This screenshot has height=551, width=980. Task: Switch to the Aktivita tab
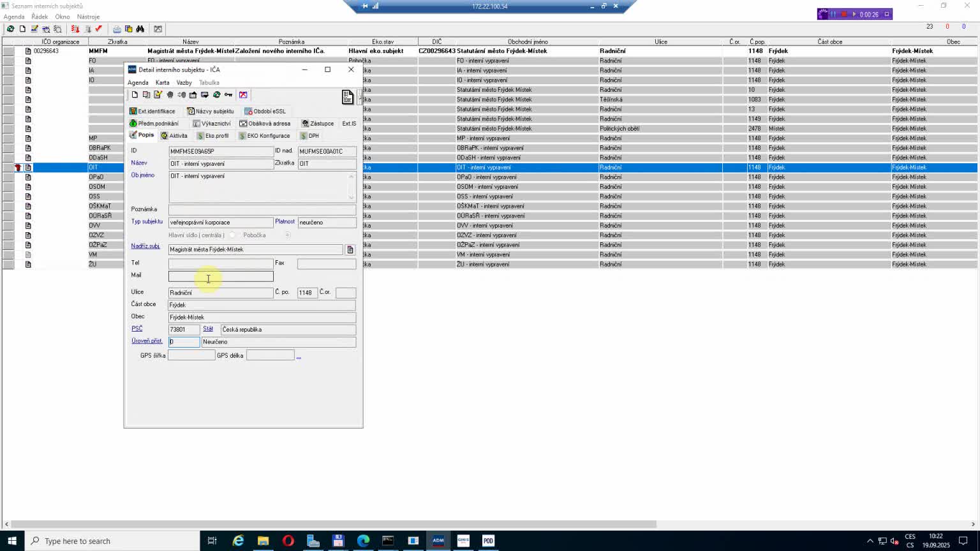pos(174,136)
